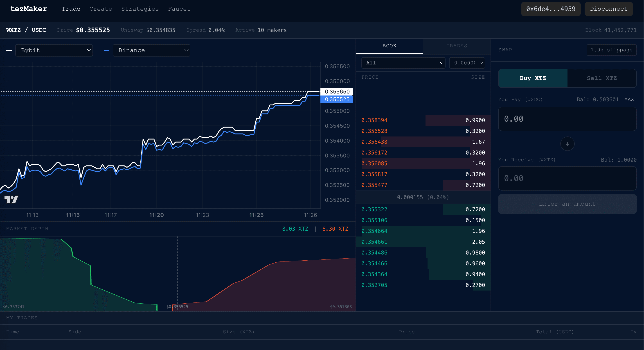Click the blue Binance line color swatch
The width and height of the screenshot is (644, 350).
click(106, 50)
